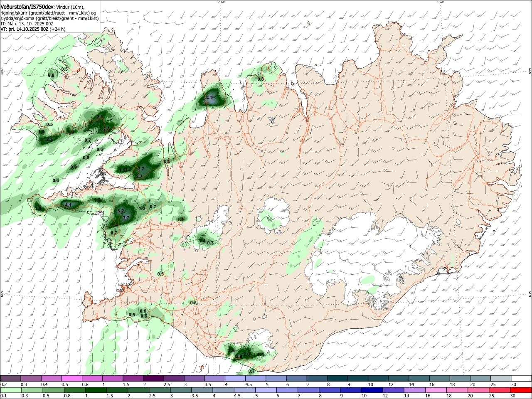
Task: Click the 'IT: Mán. 13. 10. 2025 00Z' line
Action: [27, 24]
